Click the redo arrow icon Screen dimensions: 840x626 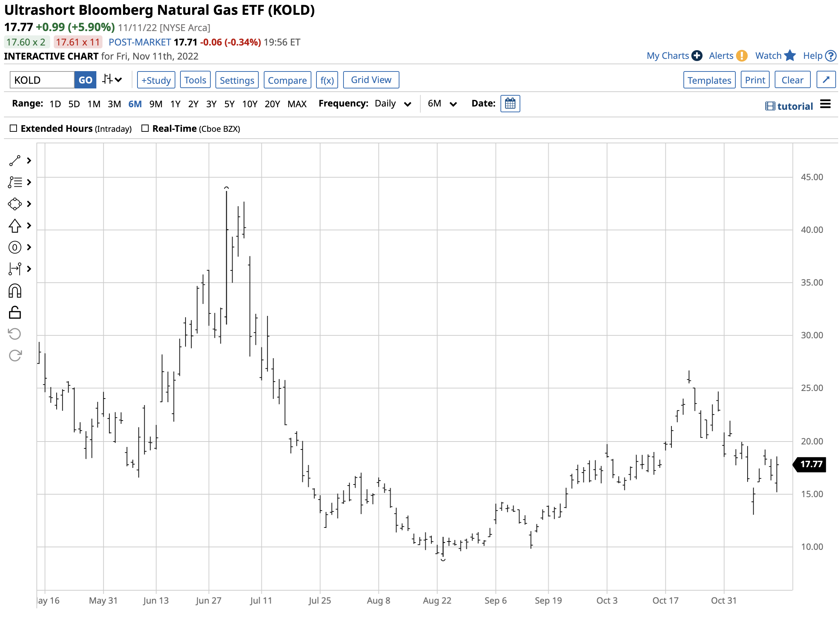pyautogui.click(x=14, y=356)
